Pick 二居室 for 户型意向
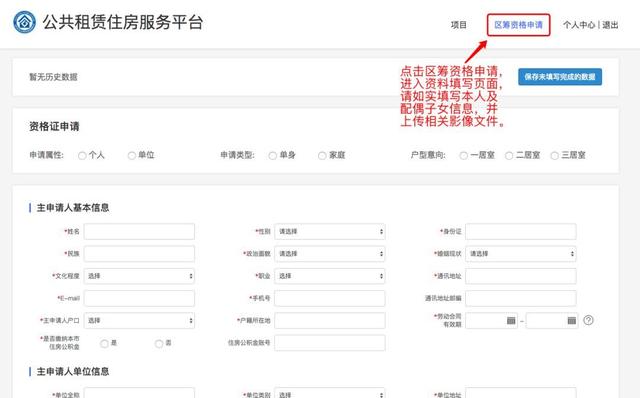640x398 pixels. (x=509, y=156)
